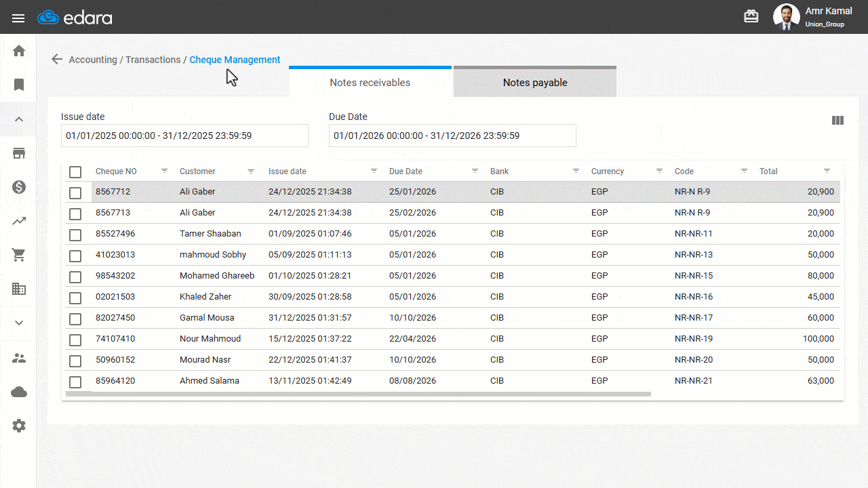Check the Ahmed Salama row checkbox
This screenshot has height=488, width=868.
(75, 382)
